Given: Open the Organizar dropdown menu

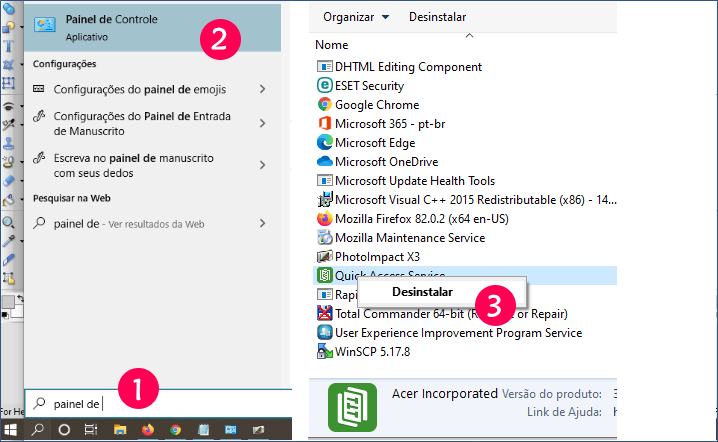Looking at the screenshot, I should coord(356,17).
